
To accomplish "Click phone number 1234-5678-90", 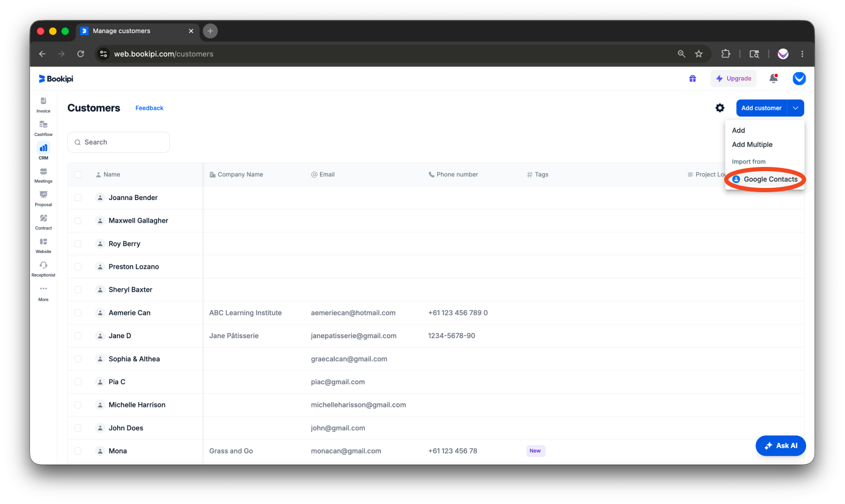I will click(451, 336).
